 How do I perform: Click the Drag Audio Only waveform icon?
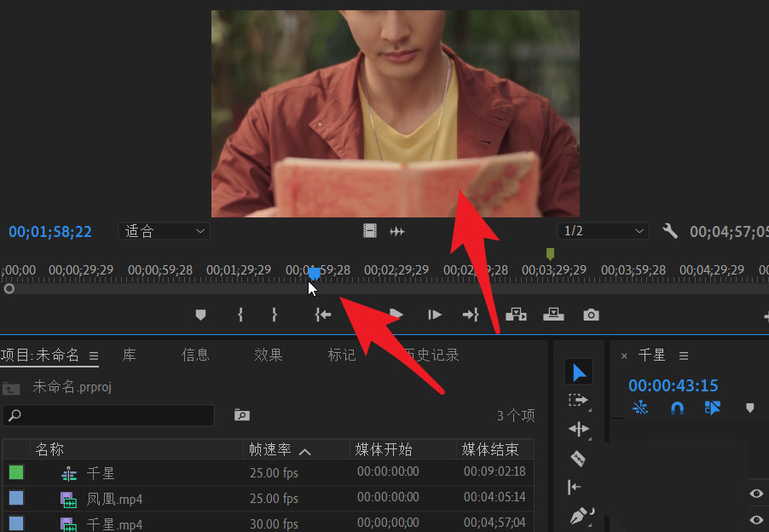click(x=396, y=231)
